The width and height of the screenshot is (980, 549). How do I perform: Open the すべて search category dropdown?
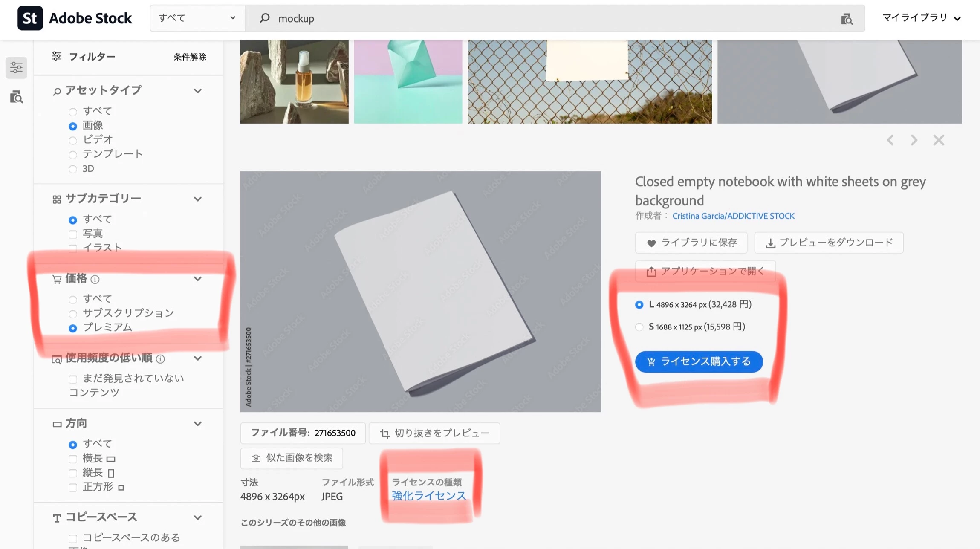tap(197, 18)
